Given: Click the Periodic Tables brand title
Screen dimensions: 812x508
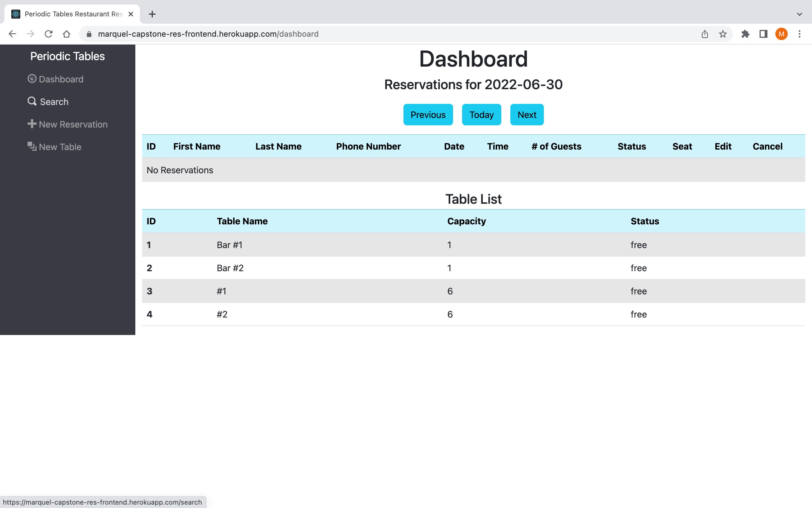Looking at the screenshot, I should tap(67, 56).
